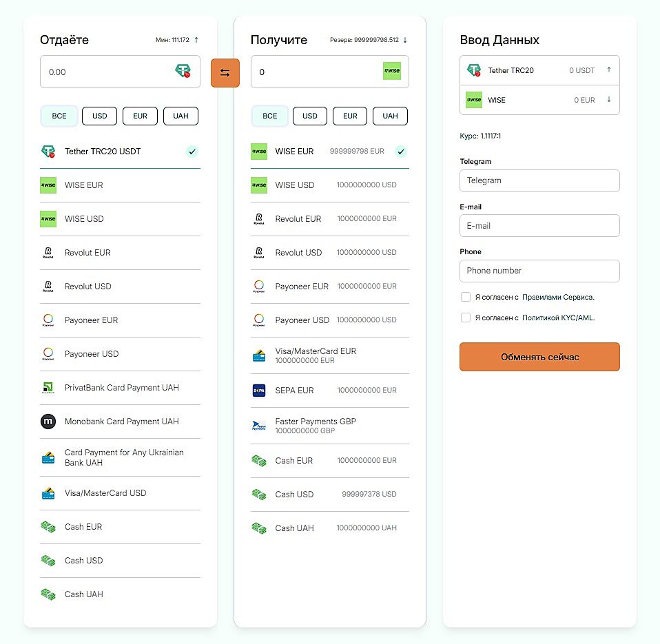Select Revolut EUR icon in the give list

click(48, 253)
